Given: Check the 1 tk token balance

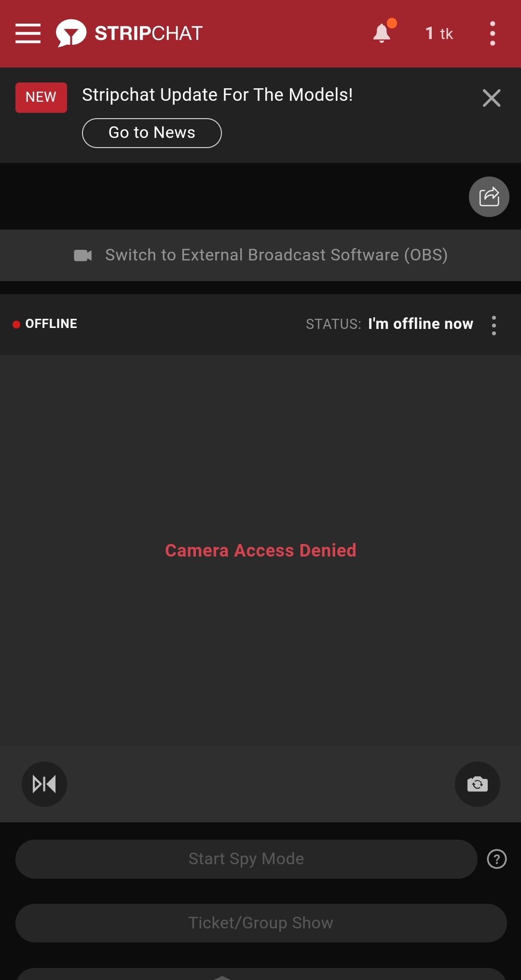Looking at the screenshot, I should point(439,33).
